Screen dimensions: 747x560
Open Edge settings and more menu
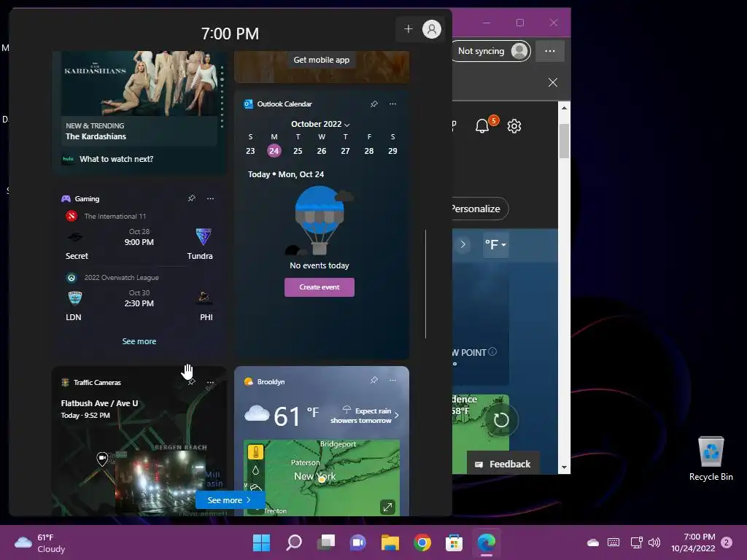(550, 51)
